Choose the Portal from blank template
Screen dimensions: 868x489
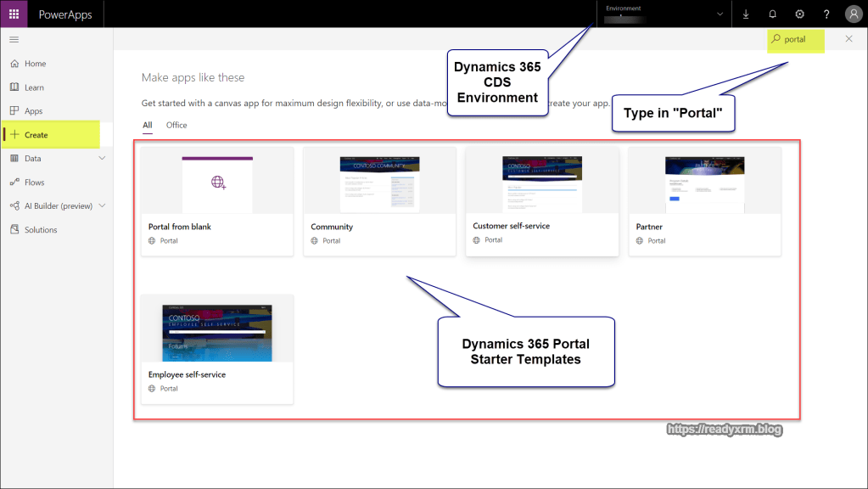click(x=217, y=201)
